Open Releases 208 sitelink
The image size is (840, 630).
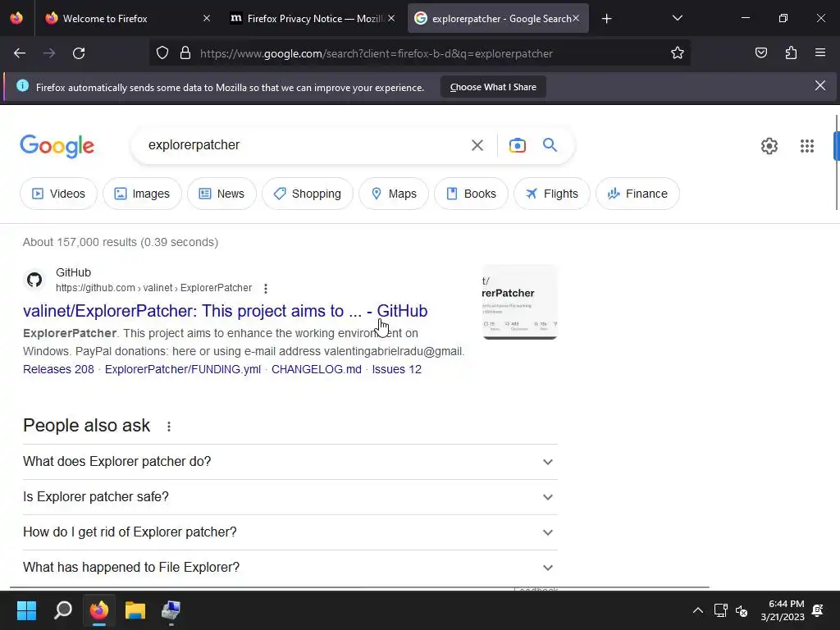58,369
